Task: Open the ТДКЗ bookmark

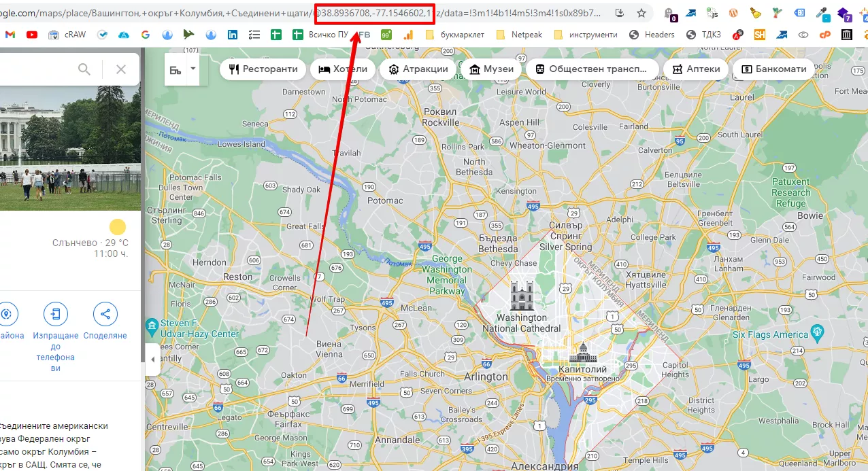Action: (x=703, y=35)
